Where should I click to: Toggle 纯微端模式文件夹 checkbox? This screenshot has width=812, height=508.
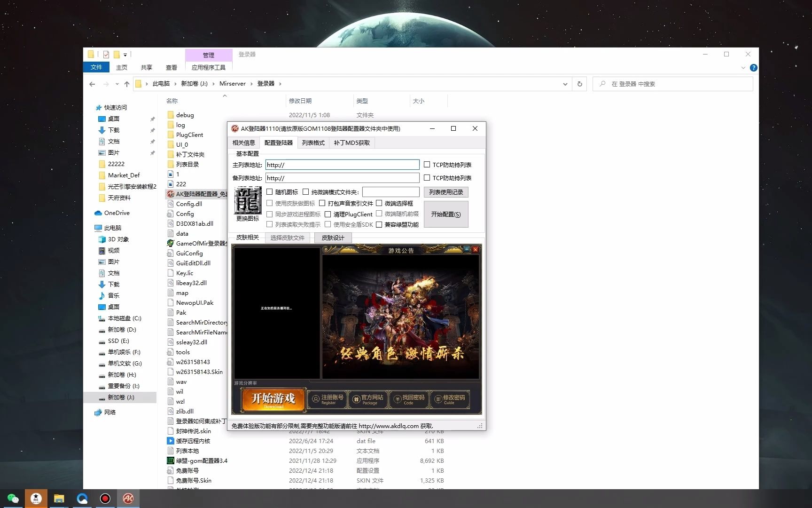coord(306,192)
